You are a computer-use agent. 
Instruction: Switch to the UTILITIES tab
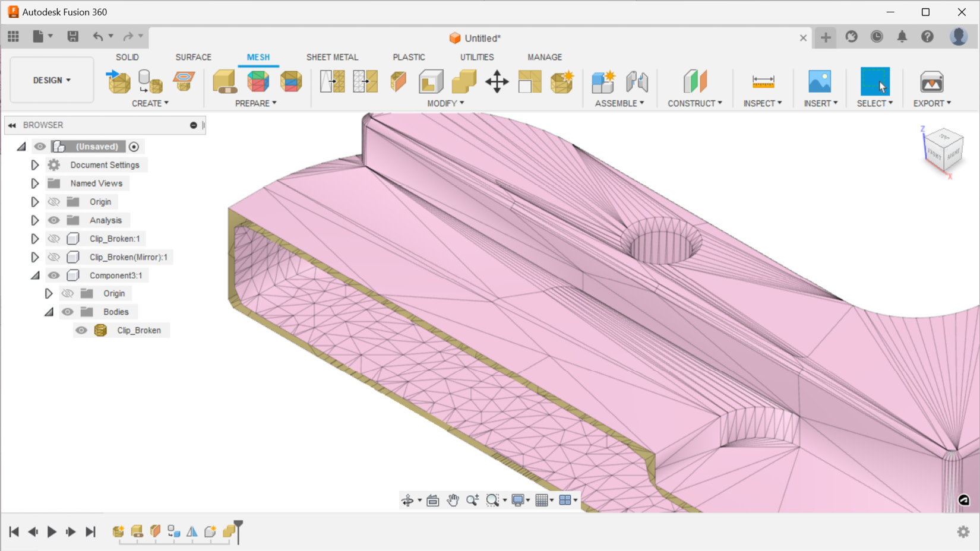tap(477, 57)
